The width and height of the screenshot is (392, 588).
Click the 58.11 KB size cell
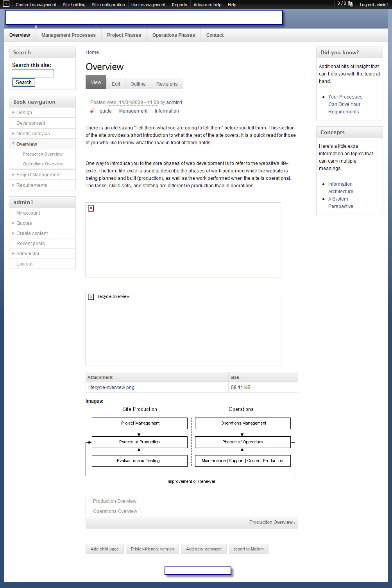(x=263, y=387)
